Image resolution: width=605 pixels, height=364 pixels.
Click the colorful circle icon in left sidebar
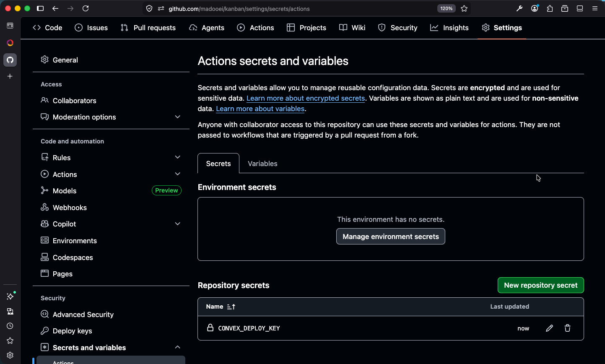(x=10, y=43)
